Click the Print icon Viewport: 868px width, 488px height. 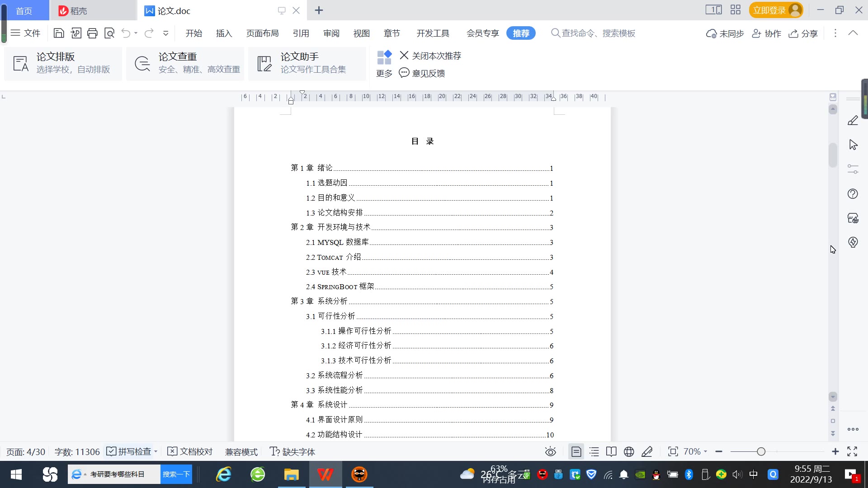pyautogui.click(x=93, y=33)
